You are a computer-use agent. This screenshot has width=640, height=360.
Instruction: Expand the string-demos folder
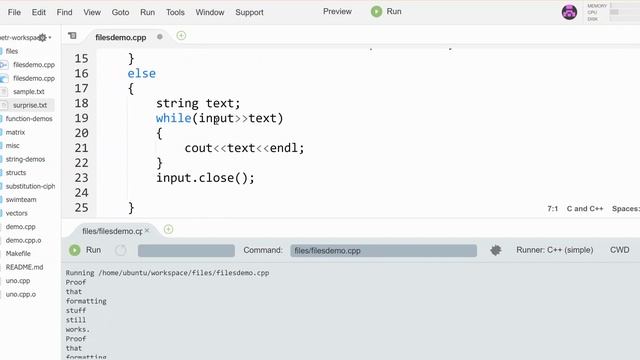coord(25,159)
